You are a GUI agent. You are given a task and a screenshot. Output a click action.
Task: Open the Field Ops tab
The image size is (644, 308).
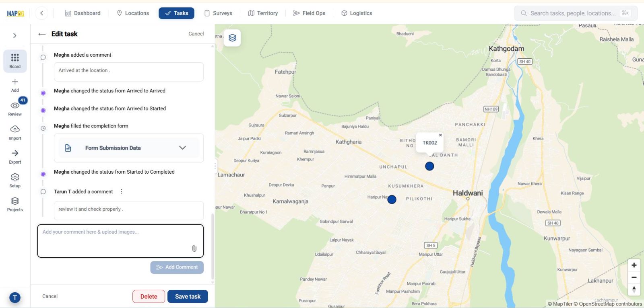click(309, 13)
